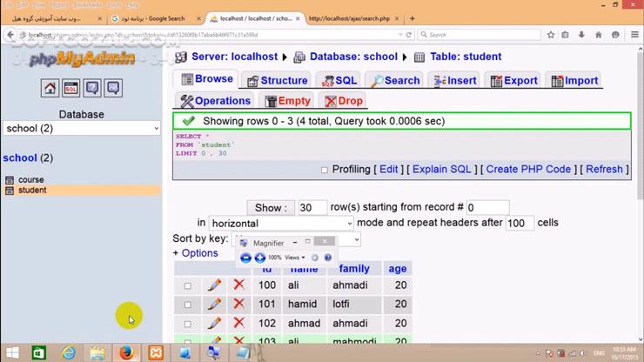Click the Edit query link

(388, 170)
